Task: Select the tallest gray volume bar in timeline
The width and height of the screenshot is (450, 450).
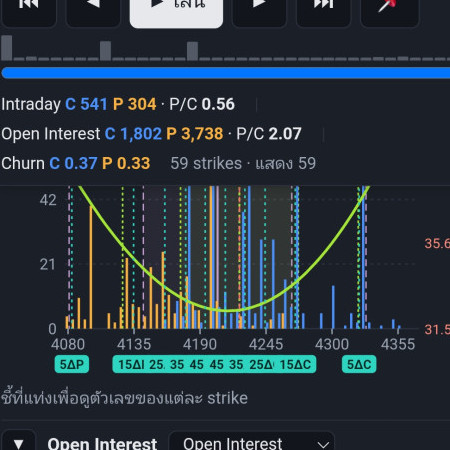Action: pos(7,48)
